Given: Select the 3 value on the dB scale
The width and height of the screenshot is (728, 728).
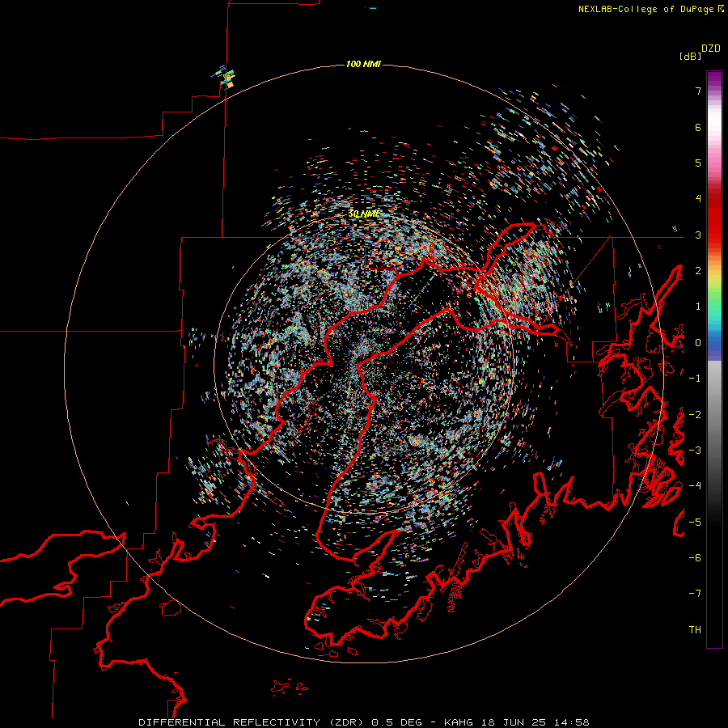Looking at the screenshot, I should click(x=698, y=235).
